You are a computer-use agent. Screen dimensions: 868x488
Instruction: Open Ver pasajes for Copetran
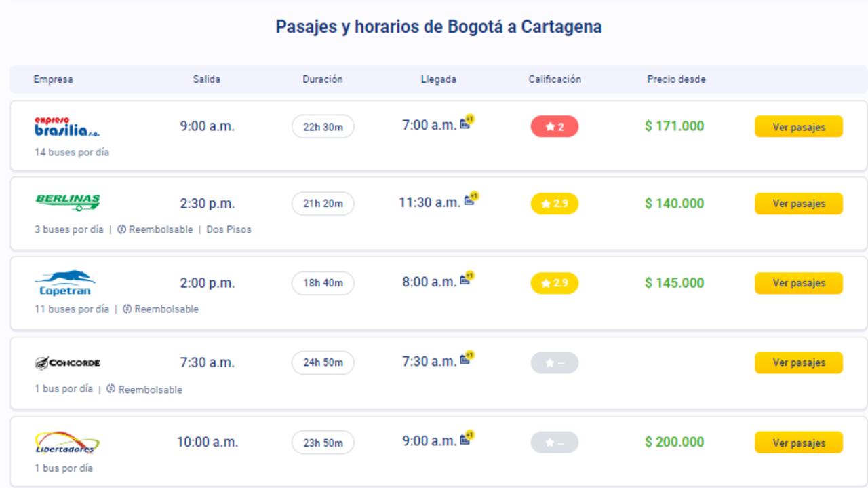pos(798,283)
